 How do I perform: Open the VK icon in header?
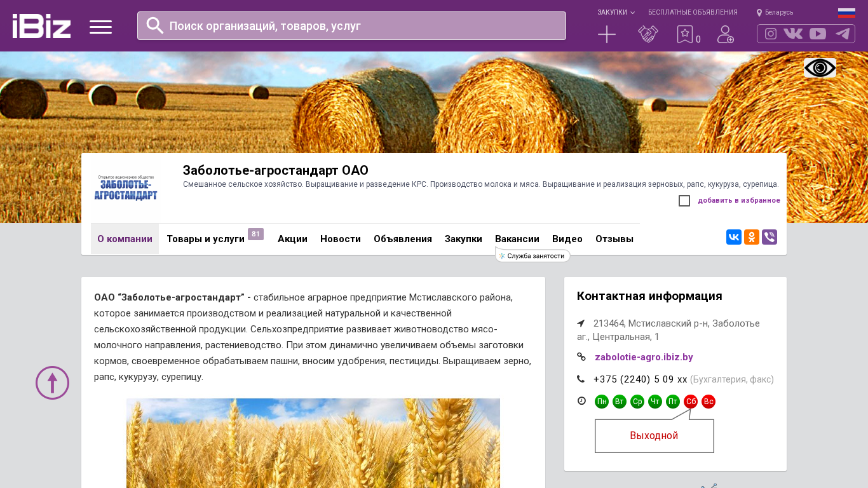coord(793,34)
